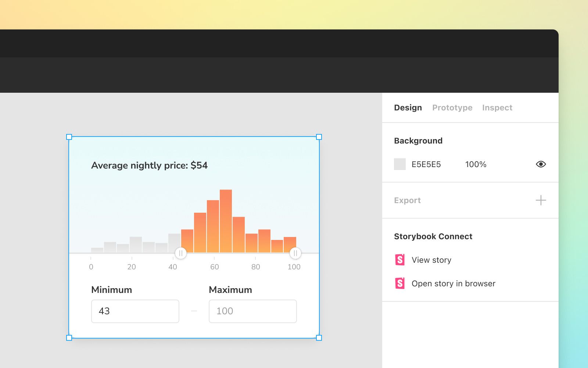Click the Storybook icon beside View story
588x368 pixels.
(x=401, y=260)
